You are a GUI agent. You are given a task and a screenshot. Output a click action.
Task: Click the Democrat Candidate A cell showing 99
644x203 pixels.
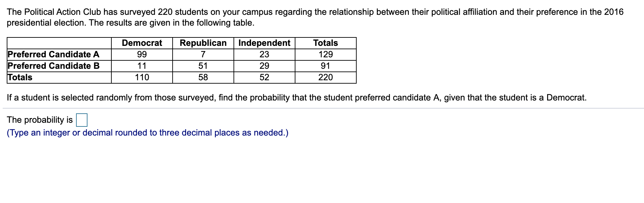(142, 55)
